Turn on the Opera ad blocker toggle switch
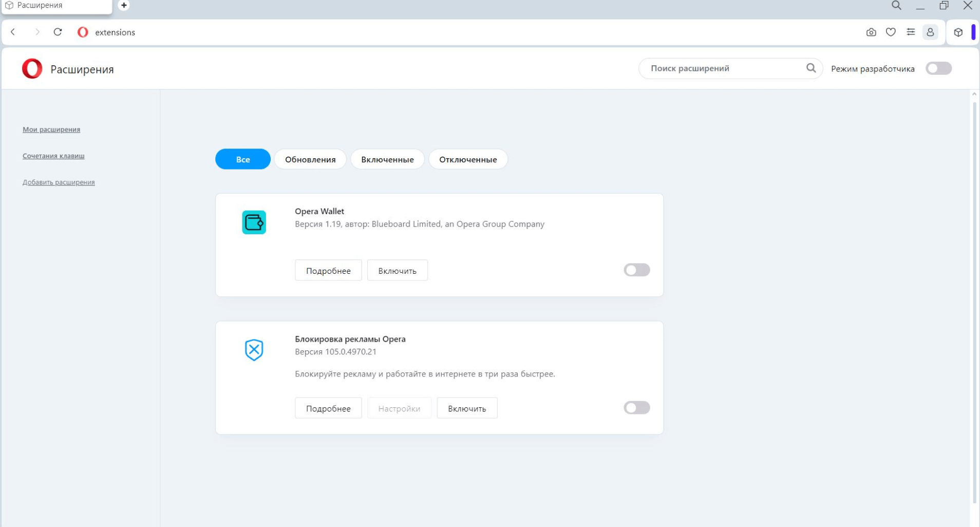Screen dimensions: 980x527 click(x=636, y=408)
